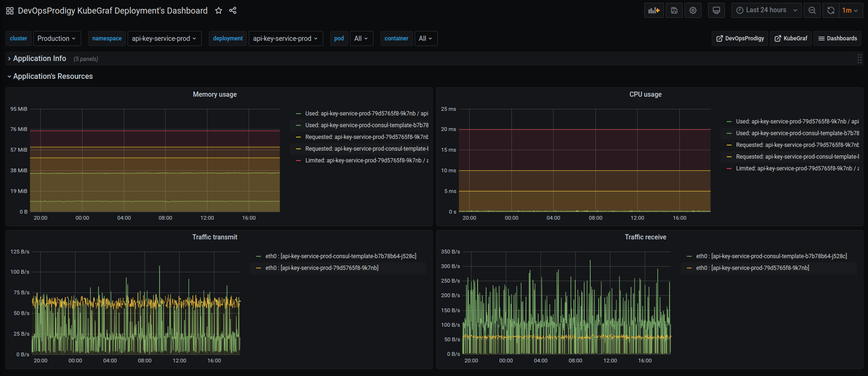Zoom out the time range
Image resolution: width=868 pixels, height=376 pixels.
tap(812, 10)
